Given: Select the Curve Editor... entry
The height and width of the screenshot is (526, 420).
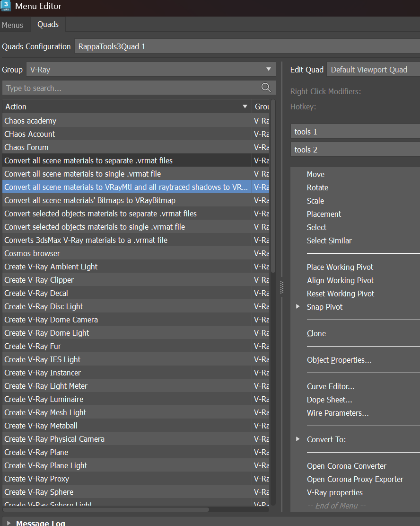Looking at the screenshot, I should (331, 386).
